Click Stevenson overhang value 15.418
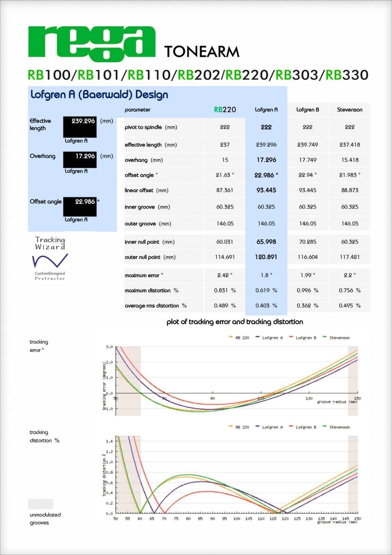 coord(350,160)
